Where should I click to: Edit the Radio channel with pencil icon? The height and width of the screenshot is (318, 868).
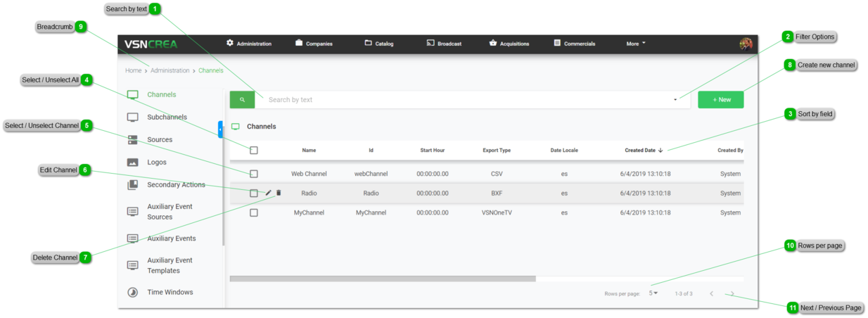(x=268, y=193)
